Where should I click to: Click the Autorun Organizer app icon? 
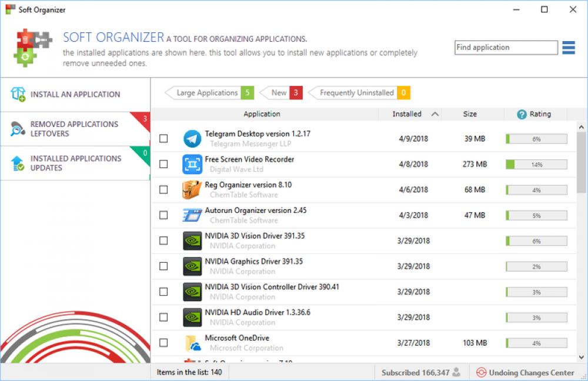pyautogui.click(x=191, y=215)
